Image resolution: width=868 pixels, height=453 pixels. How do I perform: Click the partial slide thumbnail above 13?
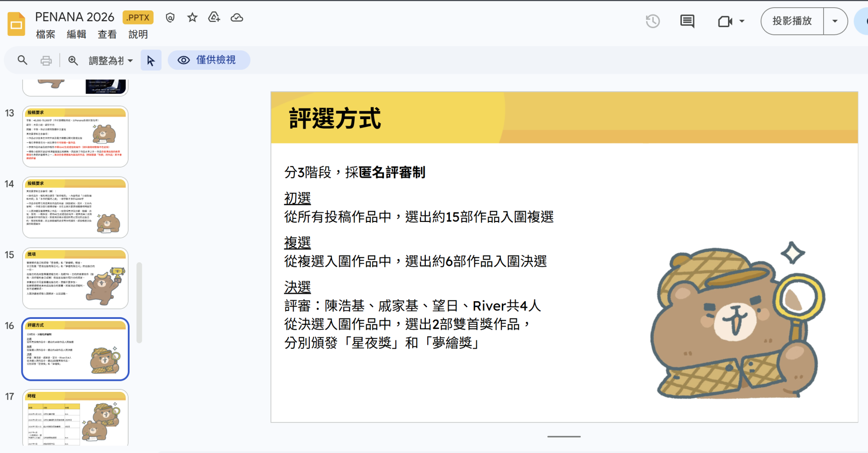[76, 87]
